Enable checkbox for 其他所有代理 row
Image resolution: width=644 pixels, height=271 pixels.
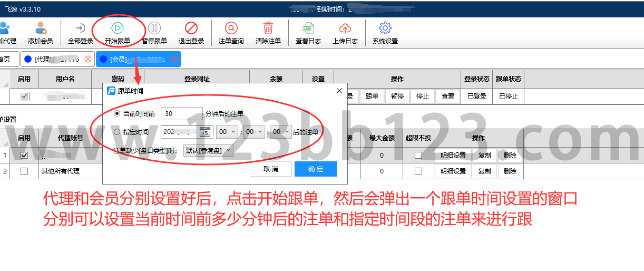[24, 171]
